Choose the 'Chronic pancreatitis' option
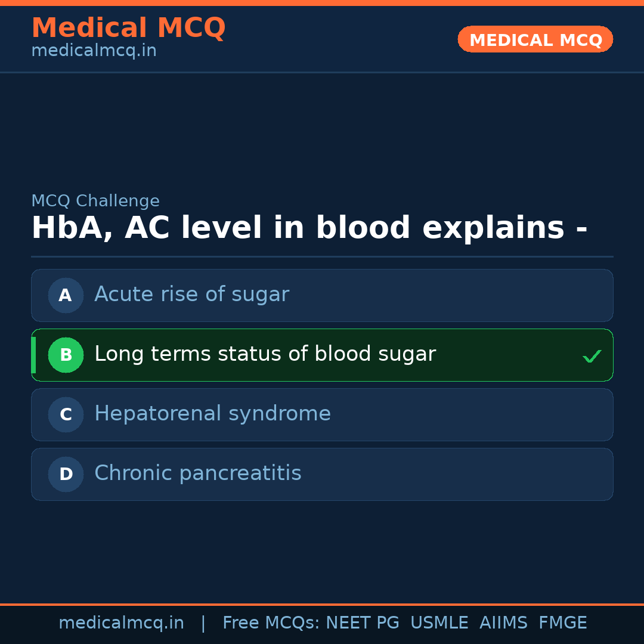 tap(197, 473)
